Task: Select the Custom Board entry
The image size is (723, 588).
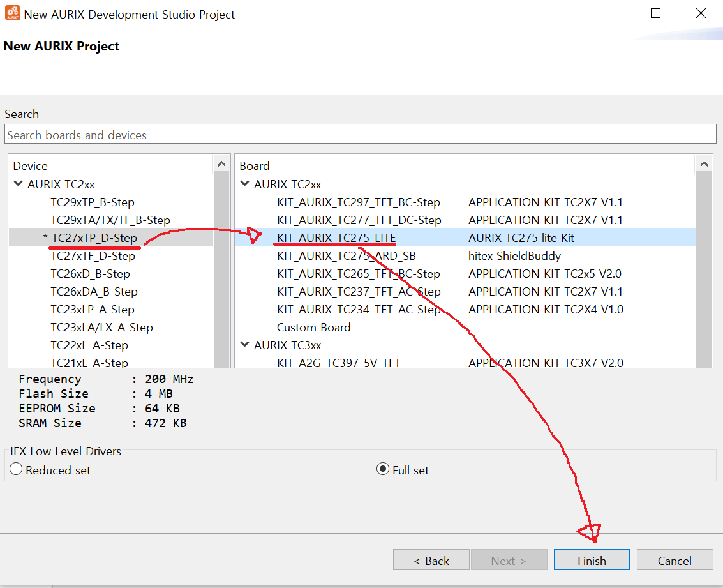Action: click(313, 328)
